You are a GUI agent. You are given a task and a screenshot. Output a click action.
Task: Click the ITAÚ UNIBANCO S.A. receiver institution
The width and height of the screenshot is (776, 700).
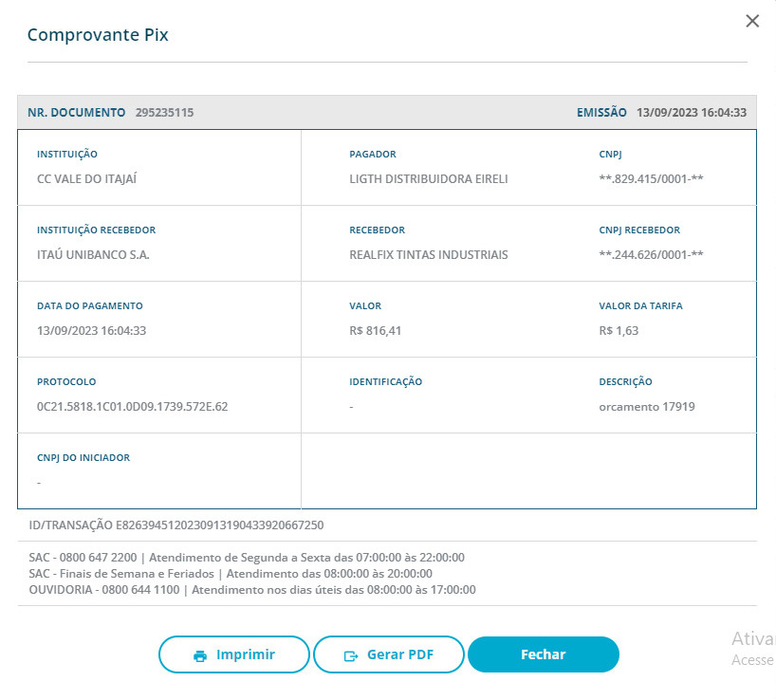coord(93,255)
